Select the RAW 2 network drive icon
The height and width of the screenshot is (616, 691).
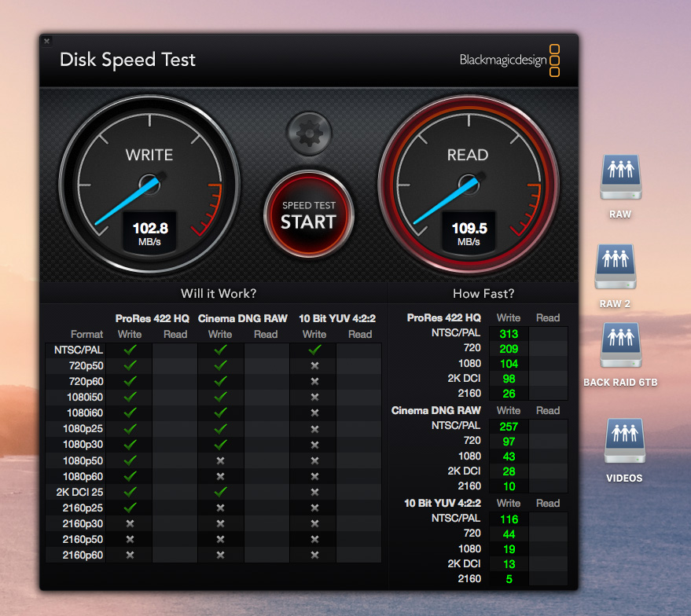coord(616,267)
